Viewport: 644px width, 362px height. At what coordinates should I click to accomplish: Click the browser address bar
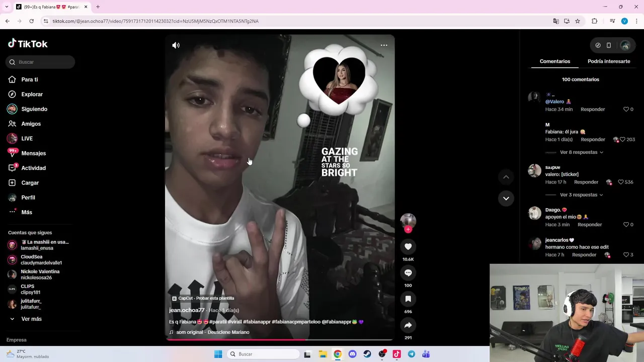point(297,21)
